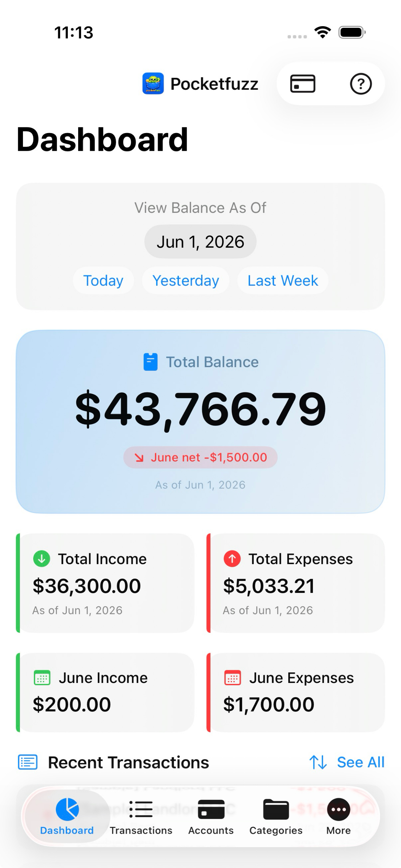Switch to the Transactions tab
The height and width of the screenshot is (868, 401).
(141, 816)
